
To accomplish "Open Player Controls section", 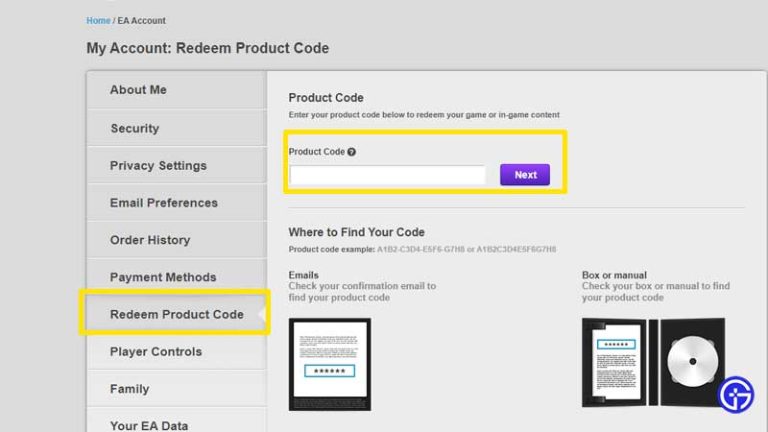I will 155,352.
